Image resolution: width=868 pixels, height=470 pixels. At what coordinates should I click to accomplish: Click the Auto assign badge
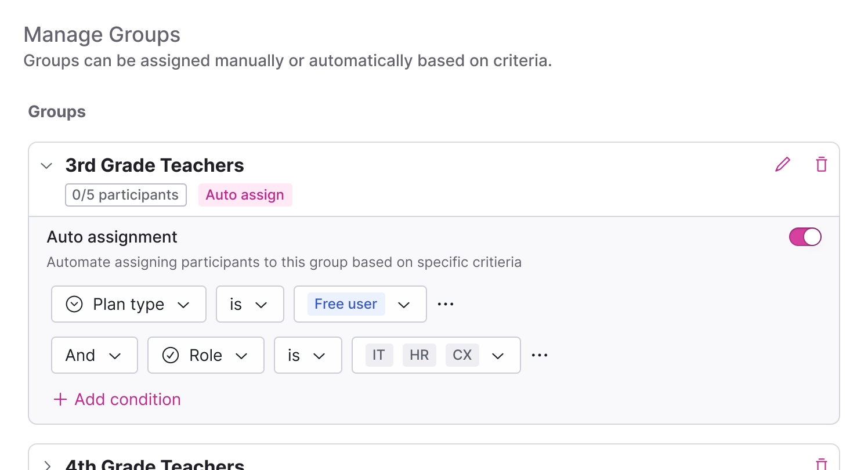(x=245, y=195)
